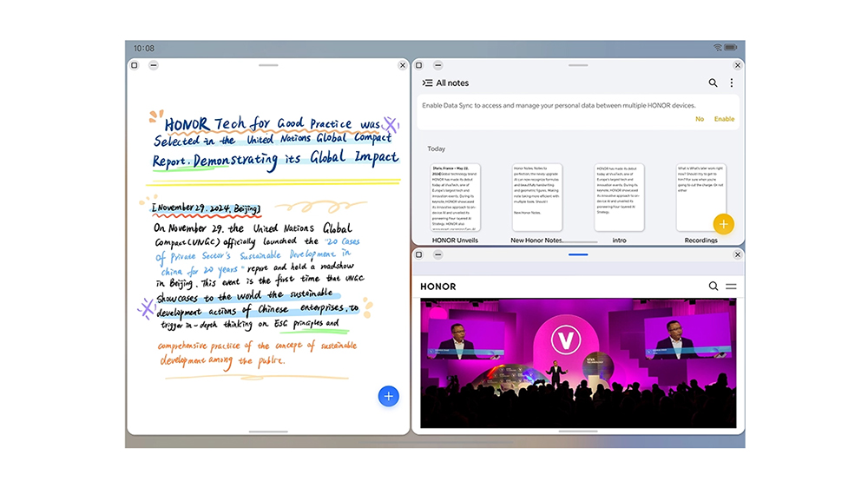The height and width of the screenshot is (488, 868).
Task: Maximize the handwriting note window
Action: coord(134,65)
